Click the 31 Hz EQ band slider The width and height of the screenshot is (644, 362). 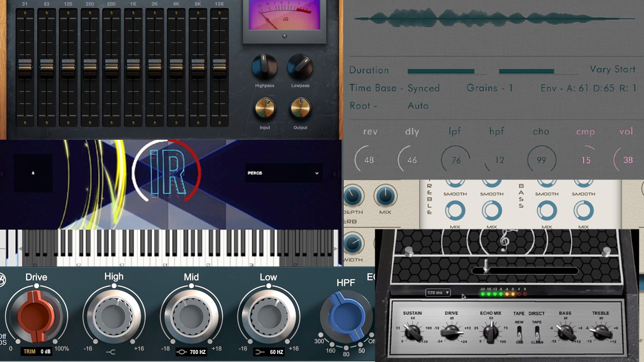(x=25, y=67)
